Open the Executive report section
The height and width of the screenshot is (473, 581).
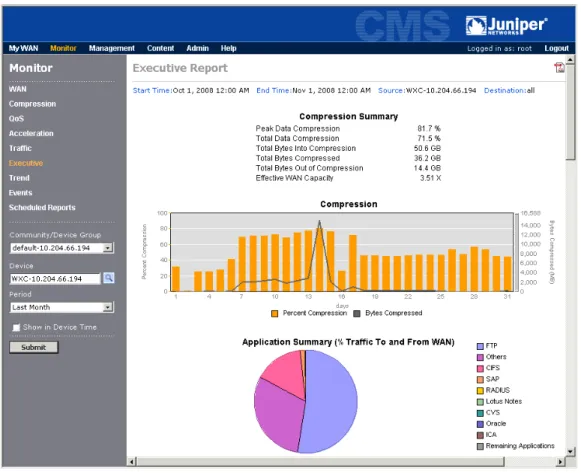tap(26, 163)
